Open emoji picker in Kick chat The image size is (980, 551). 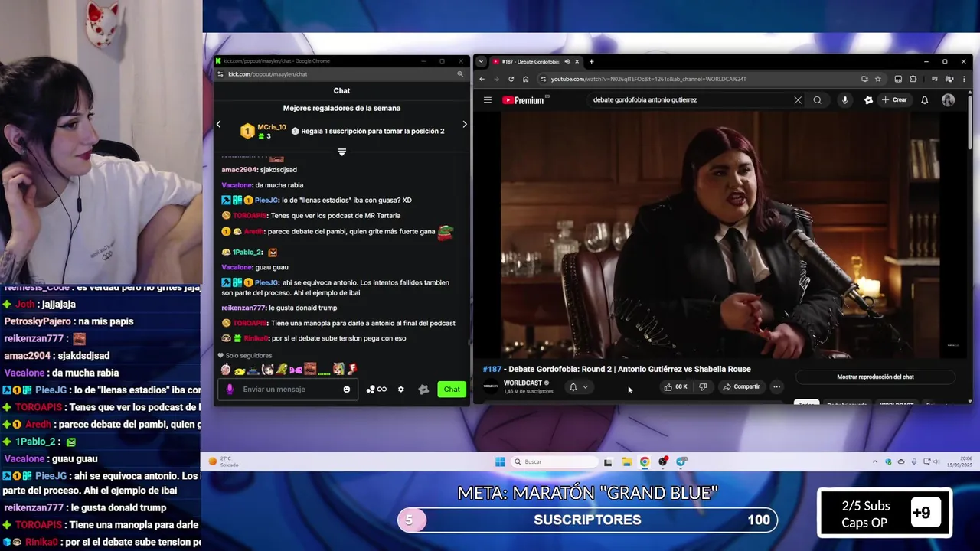pos(347,390)
